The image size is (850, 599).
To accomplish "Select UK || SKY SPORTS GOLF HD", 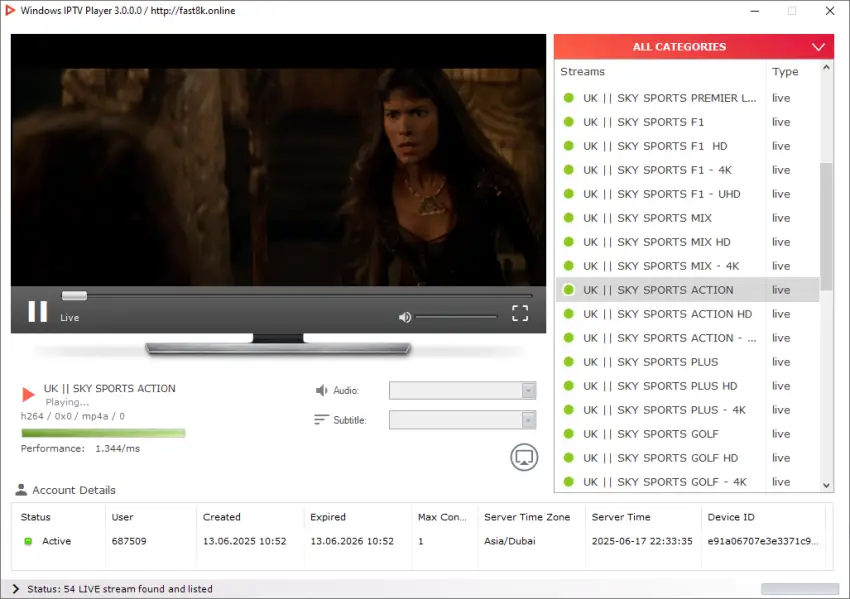I will coord(687,458).
